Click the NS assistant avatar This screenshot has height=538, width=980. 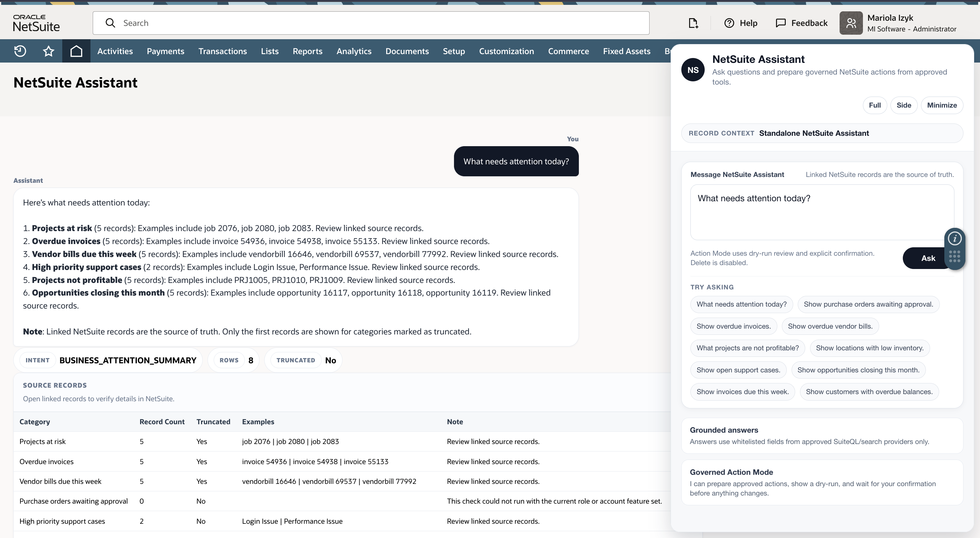pyautogui.click(x=693, y=70)
